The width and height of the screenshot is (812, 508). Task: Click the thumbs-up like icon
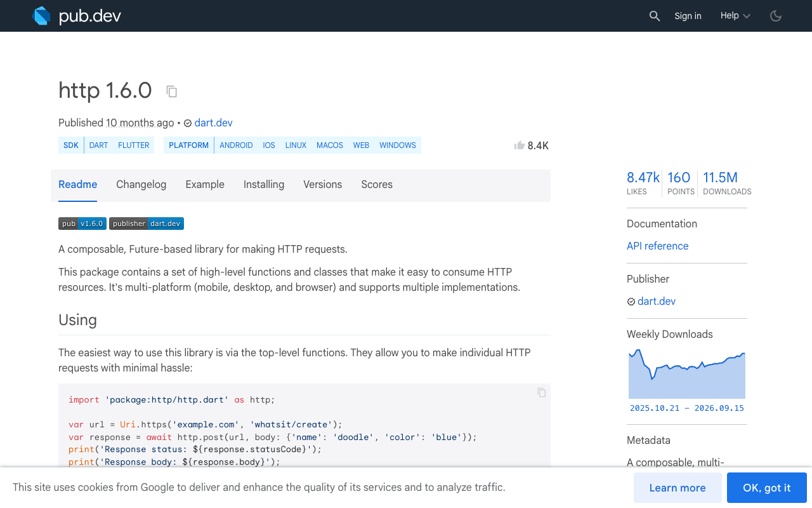(x=520, y=145)
